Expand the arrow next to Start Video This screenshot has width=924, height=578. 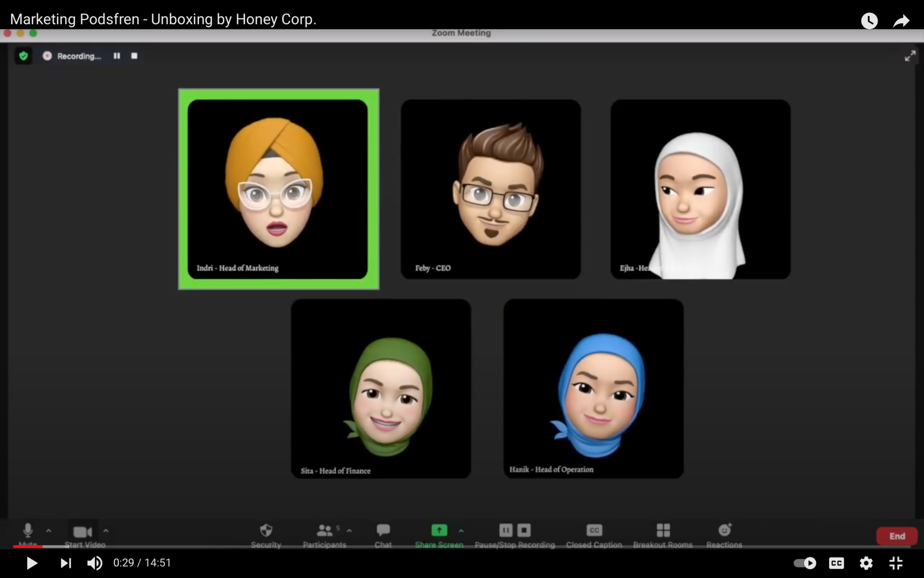tap(106, 531)
